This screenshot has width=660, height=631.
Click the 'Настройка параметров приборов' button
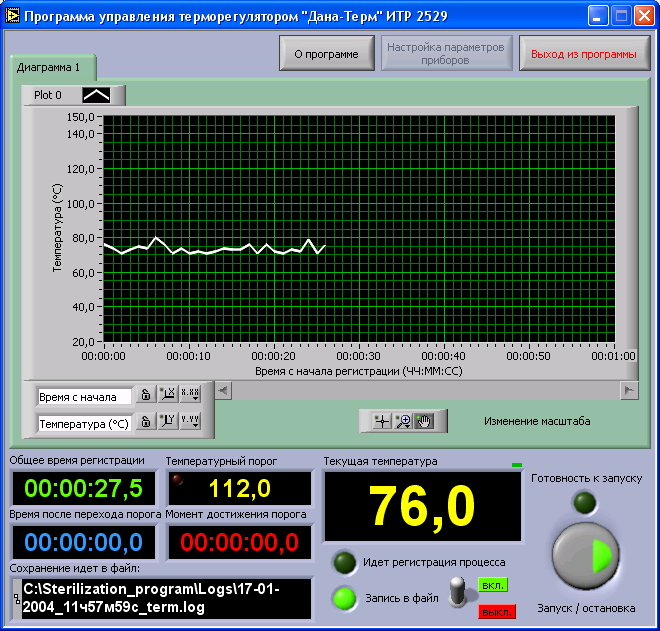[x=447, y=54]
